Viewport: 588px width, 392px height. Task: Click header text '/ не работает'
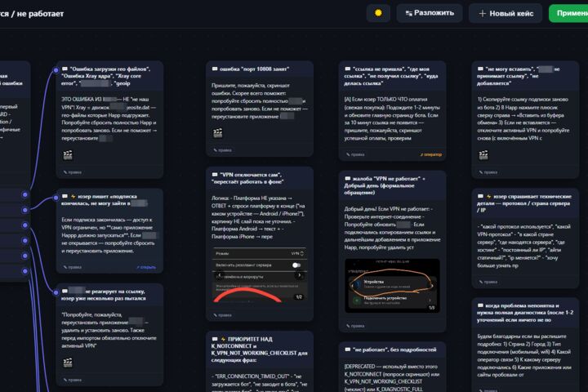click(38, 14)
